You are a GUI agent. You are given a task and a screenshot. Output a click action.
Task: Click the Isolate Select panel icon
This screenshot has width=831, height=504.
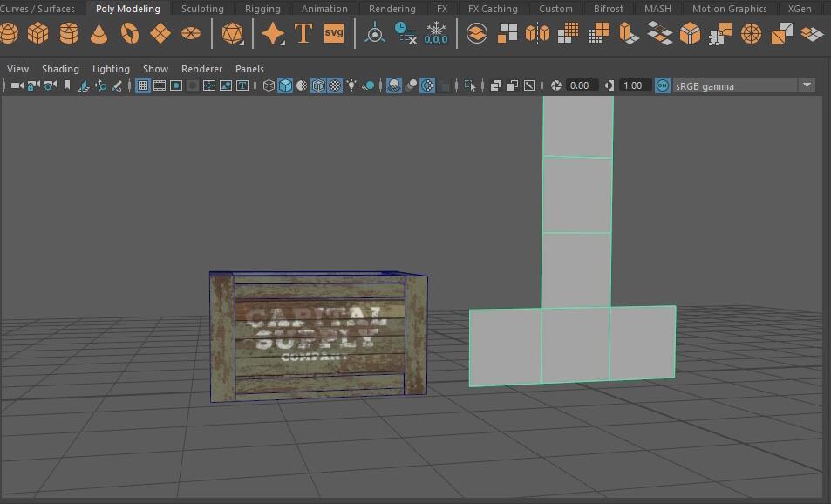point(469,85)
